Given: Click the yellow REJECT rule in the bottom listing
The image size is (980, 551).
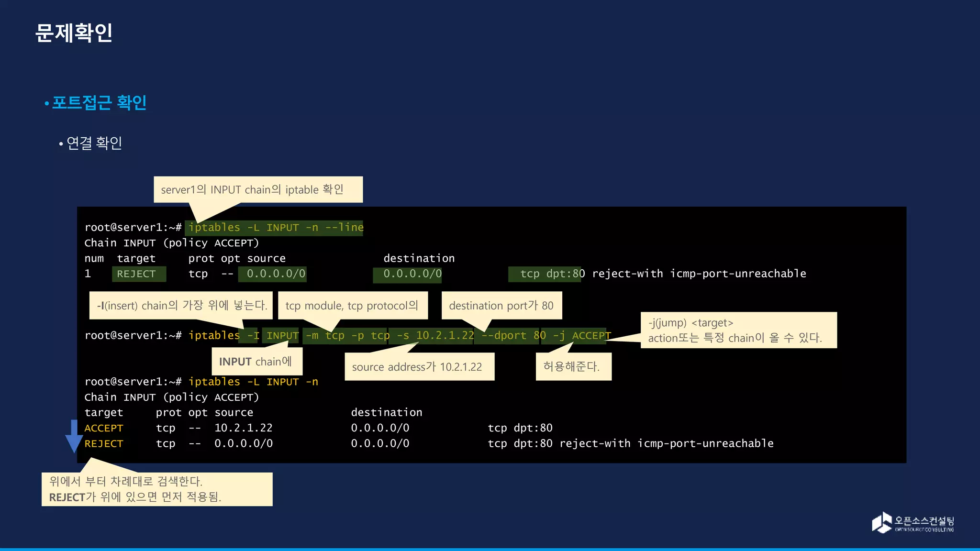Looking at the screenshot, I should [104, 444].
